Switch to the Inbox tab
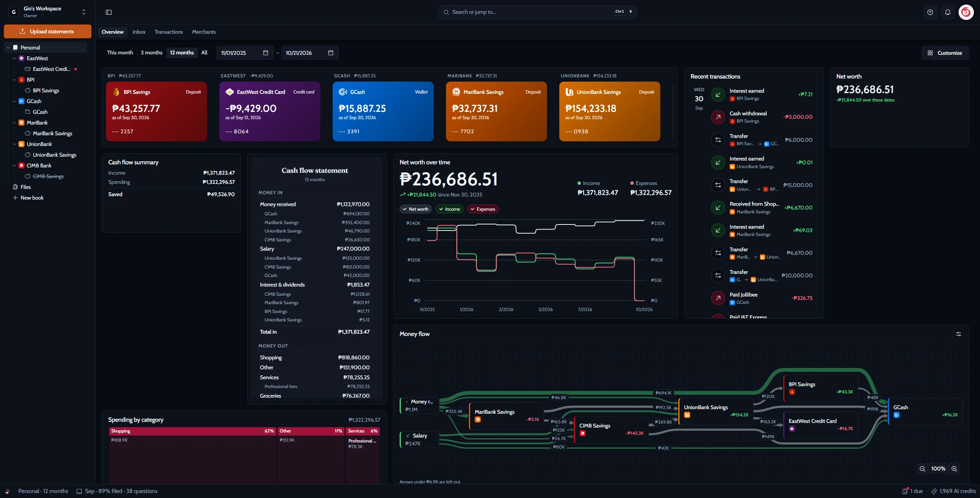This screenshot has height=498, width=980. click(139, 32)
